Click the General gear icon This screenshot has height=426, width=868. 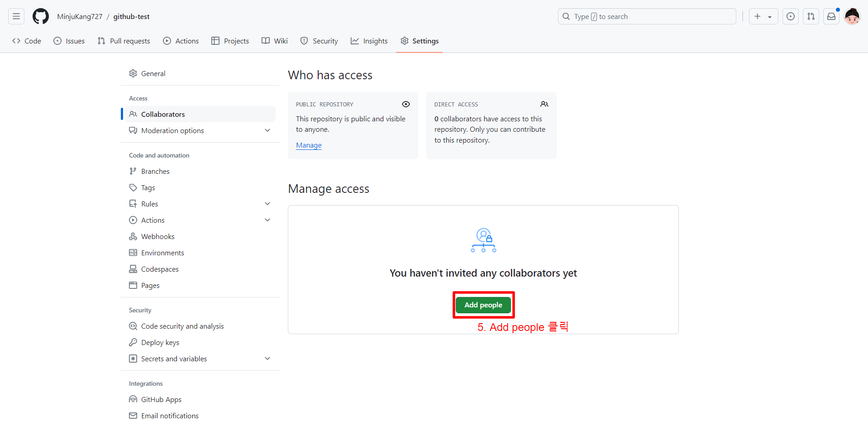[x=133, y=73]
